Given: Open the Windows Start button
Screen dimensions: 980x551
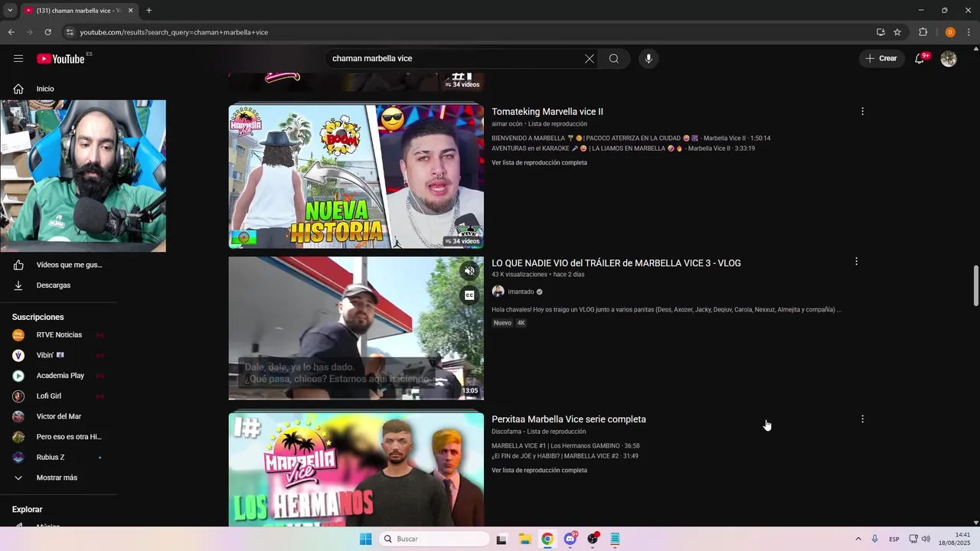Looking at the screenshot, I should coord(365,539).
